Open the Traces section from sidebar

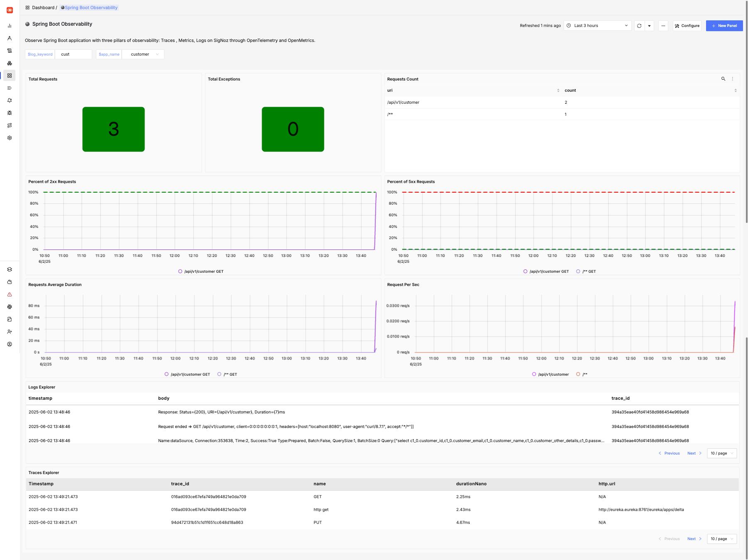(x=10, y=38)
